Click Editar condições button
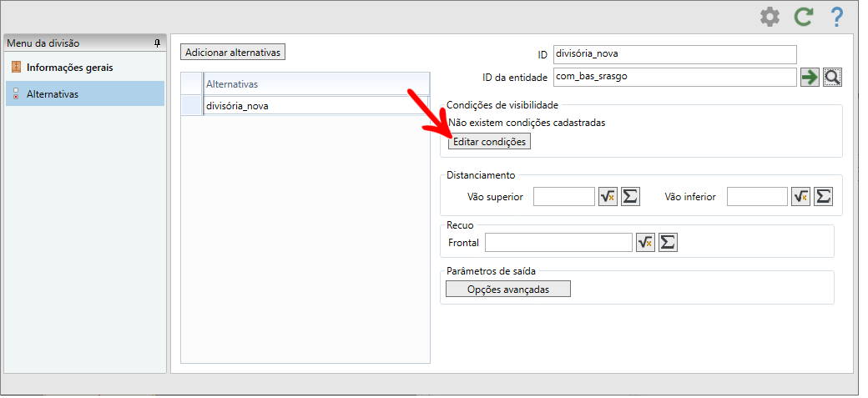 [489, 142]
